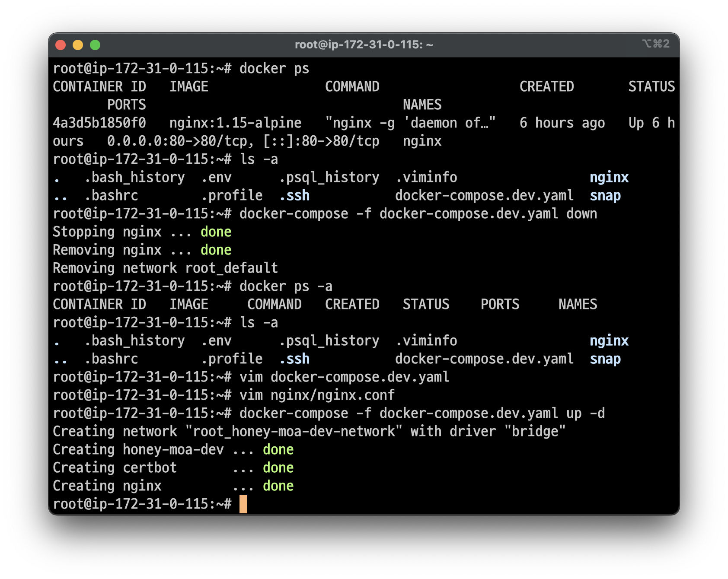The image size is (728, 579).
Task: Close the terminal window with red button
Action: pos(61,45)
